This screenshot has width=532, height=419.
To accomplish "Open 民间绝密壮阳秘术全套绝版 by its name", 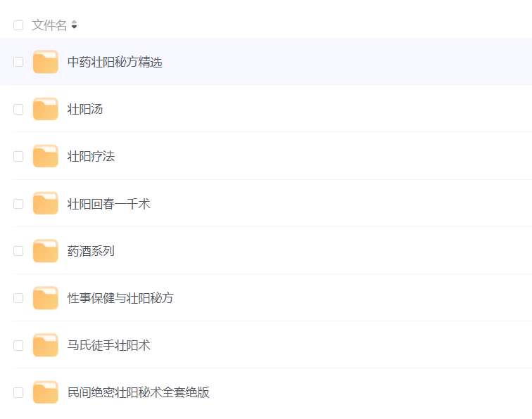I will tap(138, 392).
